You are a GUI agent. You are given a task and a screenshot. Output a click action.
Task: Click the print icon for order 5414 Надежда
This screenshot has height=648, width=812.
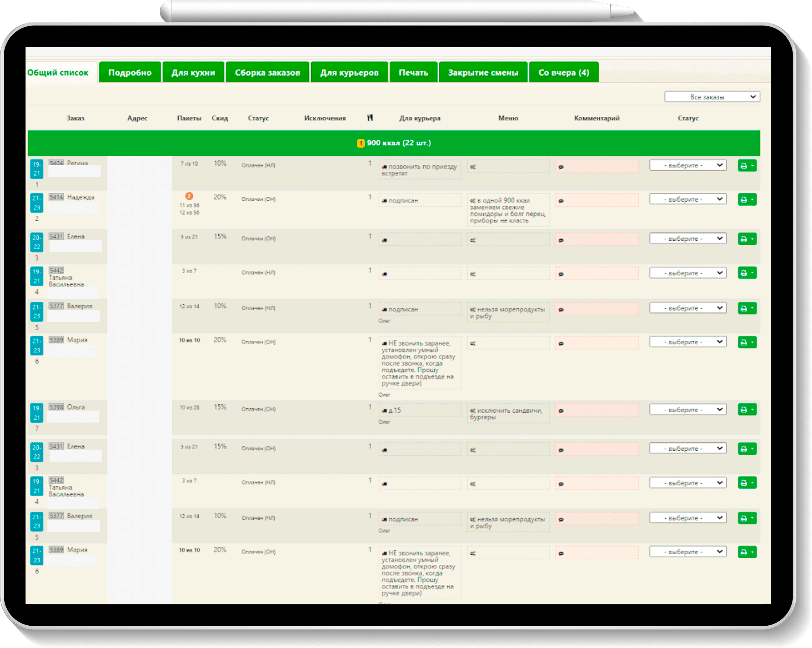(x=744, y=200)
